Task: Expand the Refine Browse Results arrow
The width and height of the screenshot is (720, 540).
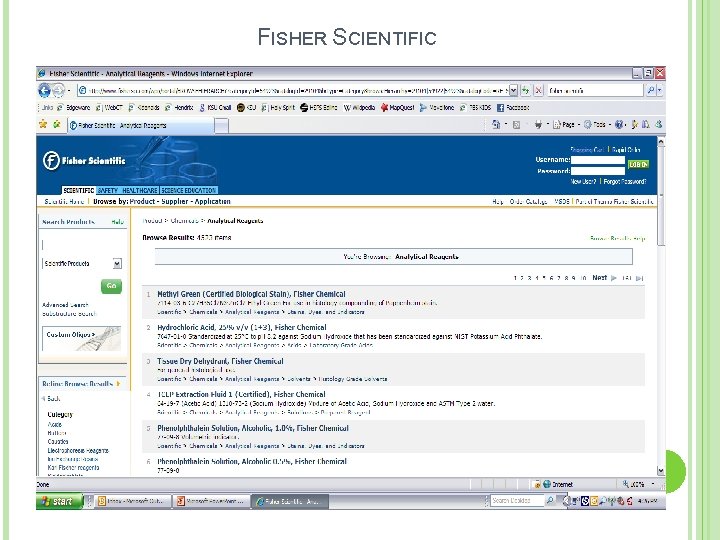Action: [x=118, y=383]
